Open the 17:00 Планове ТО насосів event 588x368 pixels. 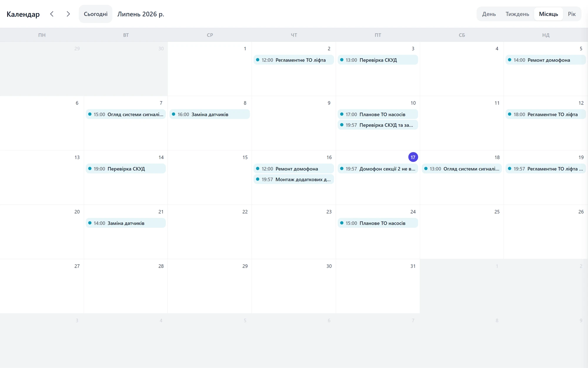tap(378, 114)
